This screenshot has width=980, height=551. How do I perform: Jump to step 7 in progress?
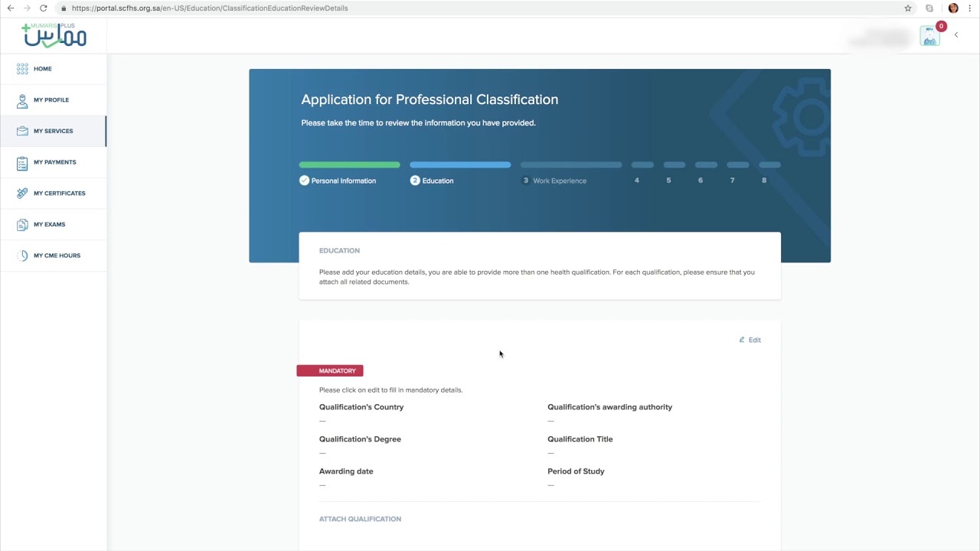[732, 181]
